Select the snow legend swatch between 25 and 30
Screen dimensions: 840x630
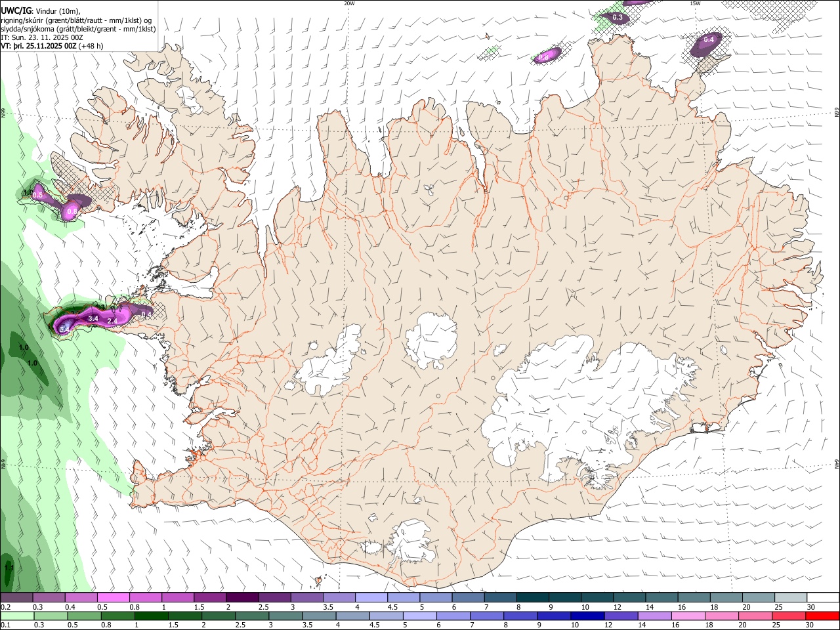pos(791,598)
